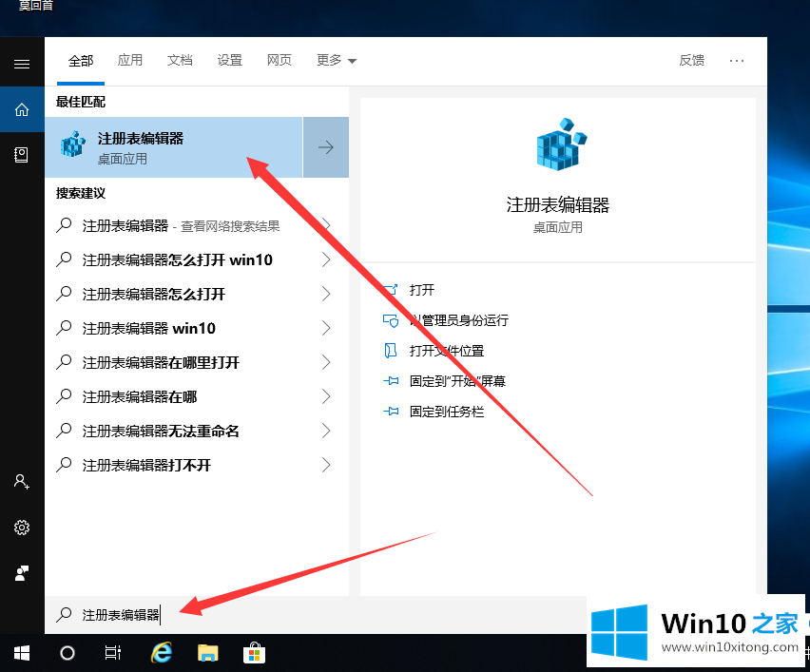Click the open file location icon
This screenshot has width=810, height=672.
tap(391, 351)
